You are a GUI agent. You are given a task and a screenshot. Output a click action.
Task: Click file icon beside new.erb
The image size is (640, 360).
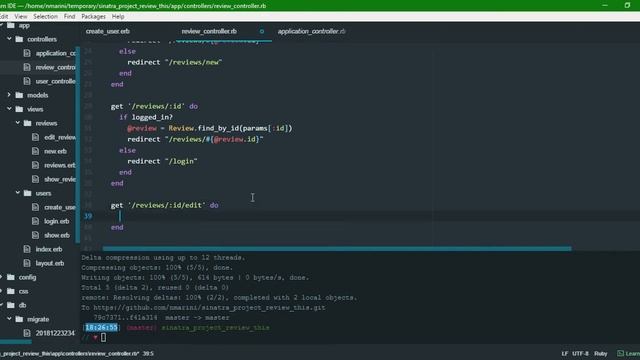pos(36,151)
